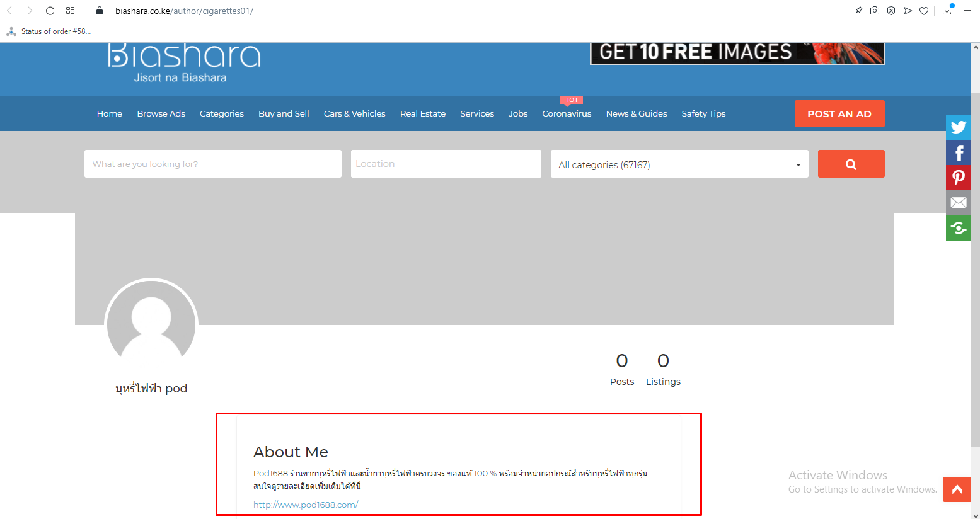The width and height of the screenshot is (980, 519).
Task: Open the Categories nav menu
Action: [221, 114]
